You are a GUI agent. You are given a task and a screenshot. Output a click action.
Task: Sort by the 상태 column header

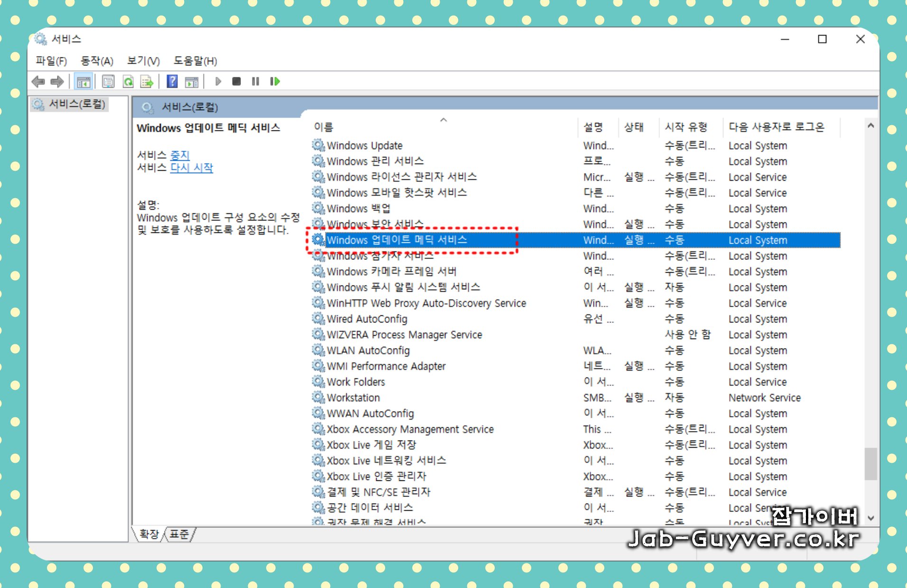(639, 127)
